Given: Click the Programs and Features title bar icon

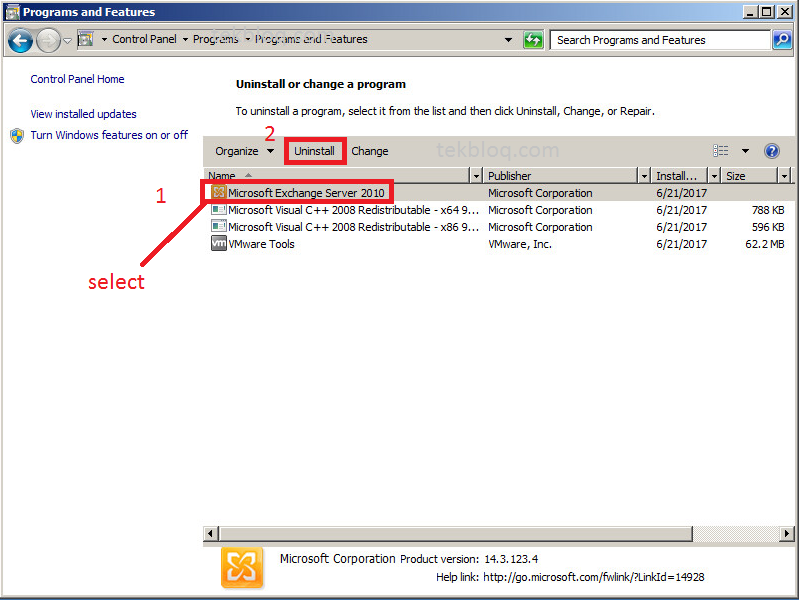Looking at the screenshot, I should point(12,12).
